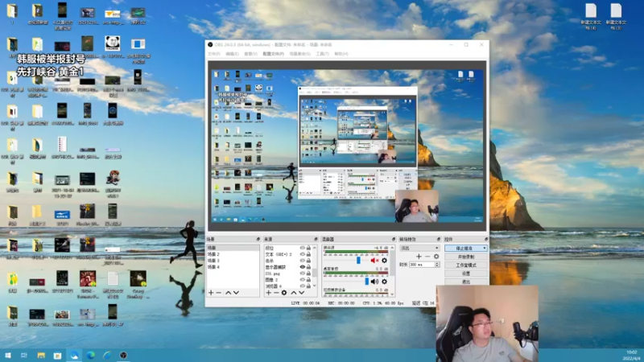Open the 淡出 transition type dropdown
This screenshot has height=362, width=644.
point(419,248)
